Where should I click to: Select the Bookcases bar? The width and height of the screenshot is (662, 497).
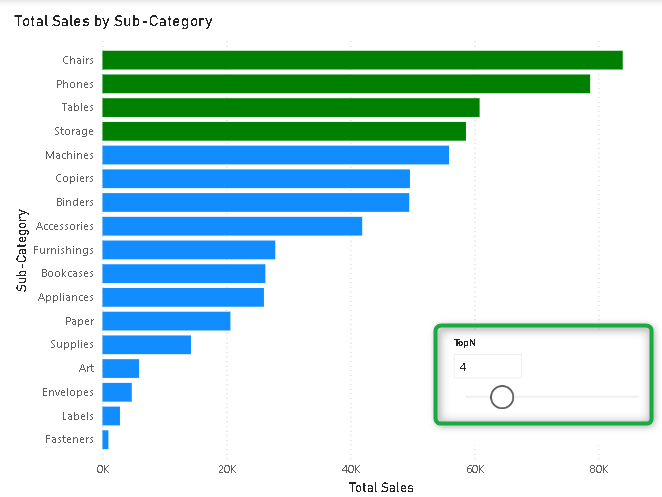point(184,273)
